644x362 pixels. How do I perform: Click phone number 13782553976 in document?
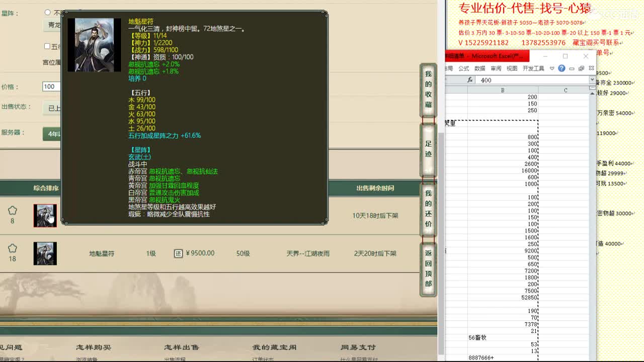(x=543, y=43)
